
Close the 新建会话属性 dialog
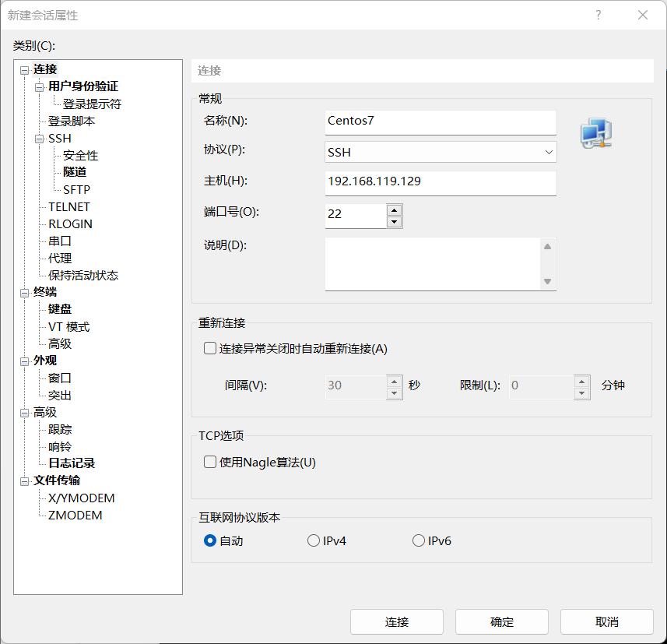643,15
